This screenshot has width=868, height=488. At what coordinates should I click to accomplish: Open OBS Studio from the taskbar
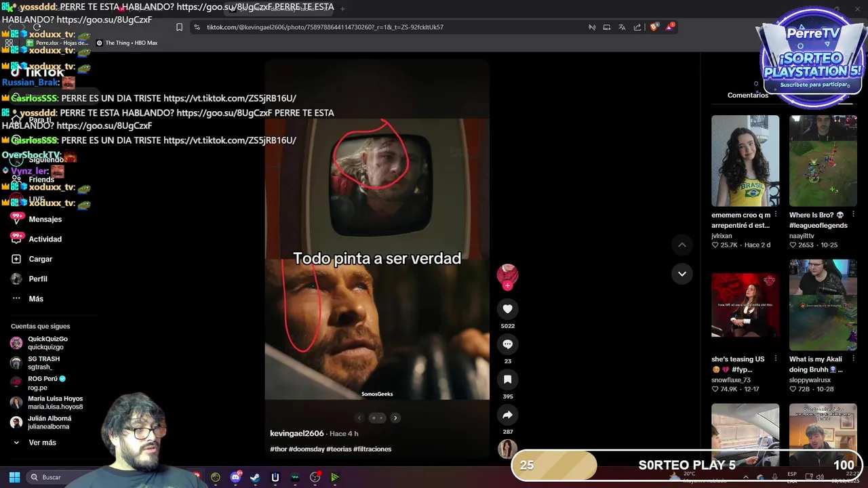[315, 477]
